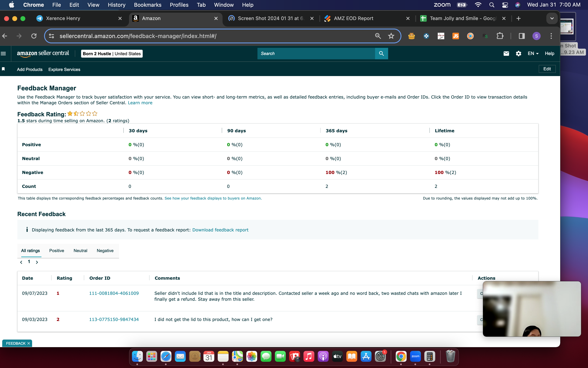Click the blurred video call thumbnail
The height and width of the screenshot is (368, 588).
[x=532, y=309]
